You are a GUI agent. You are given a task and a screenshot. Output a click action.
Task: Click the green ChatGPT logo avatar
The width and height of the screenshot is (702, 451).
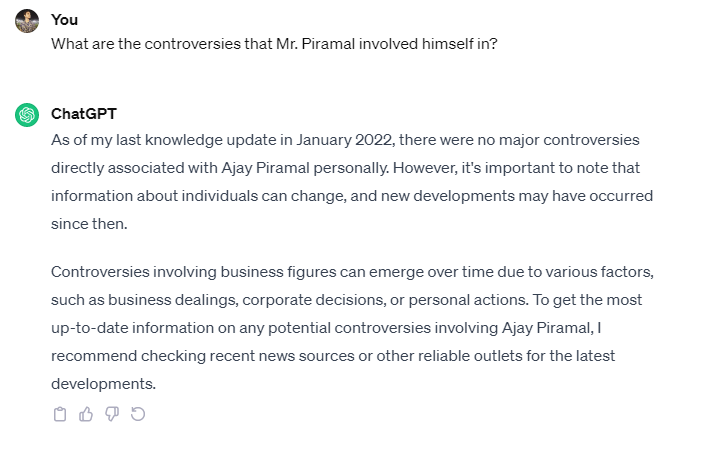point(27,115)
